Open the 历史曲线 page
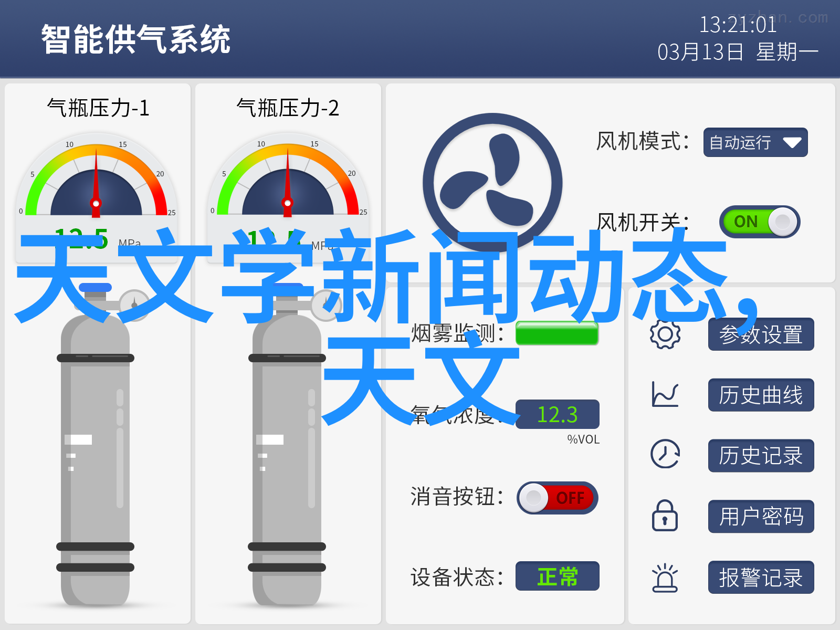The image size is (840, 630). pos(761,395)
